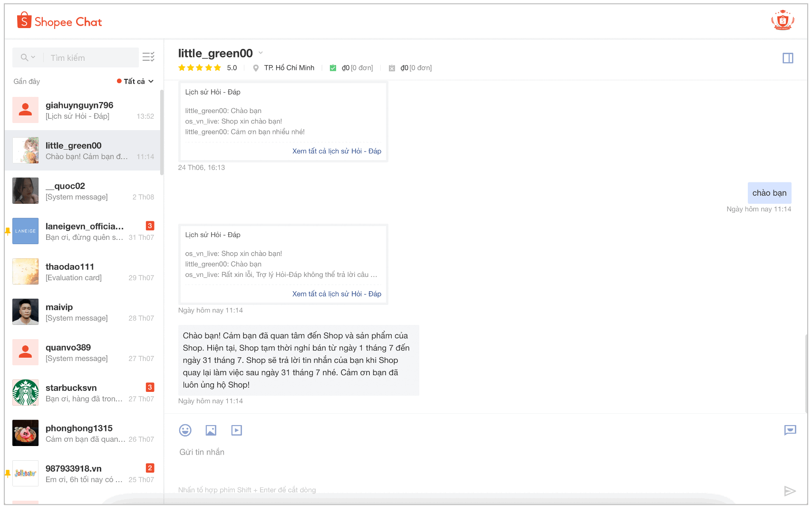812x513 pixels.
Task: Open the laneigevn_official pinned conversation
Action: 83,231
